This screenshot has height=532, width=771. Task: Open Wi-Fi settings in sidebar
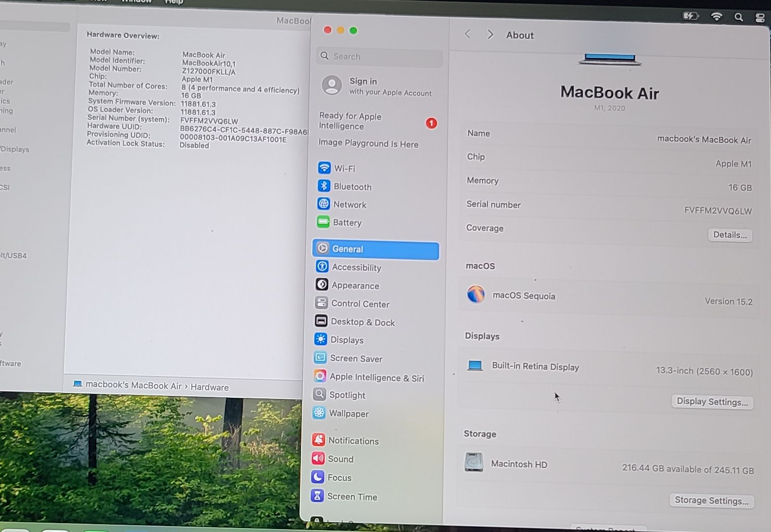click(344, 169)
